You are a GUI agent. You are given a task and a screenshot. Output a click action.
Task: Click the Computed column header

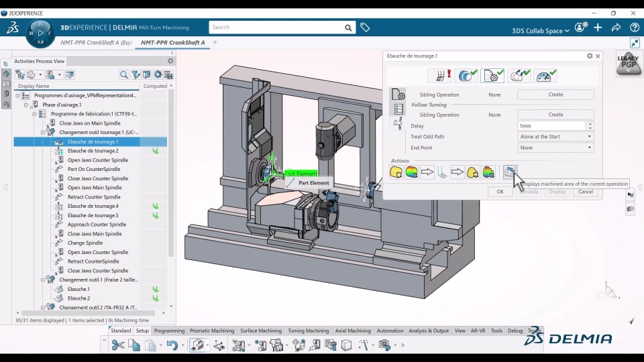coord(155,86)
